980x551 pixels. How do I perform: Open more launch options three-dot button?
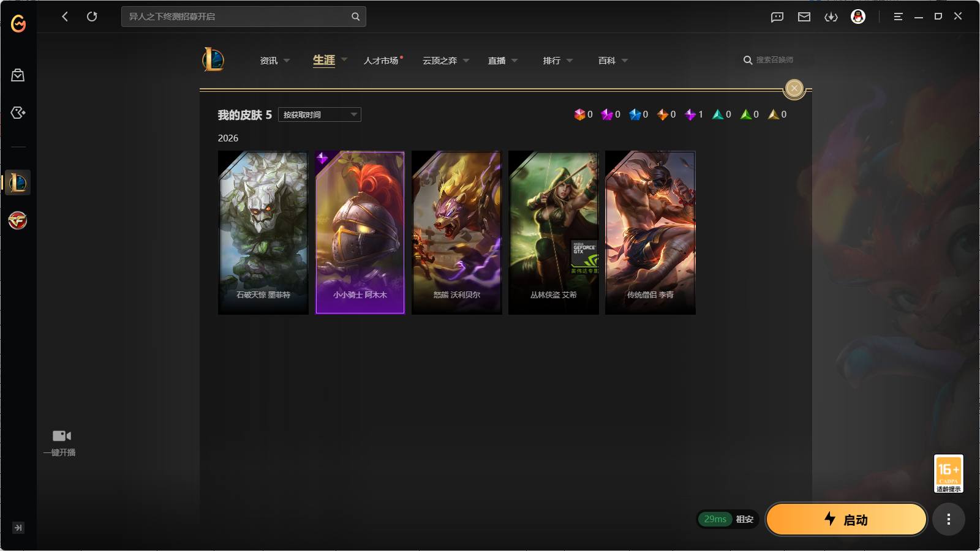point(949,520)
